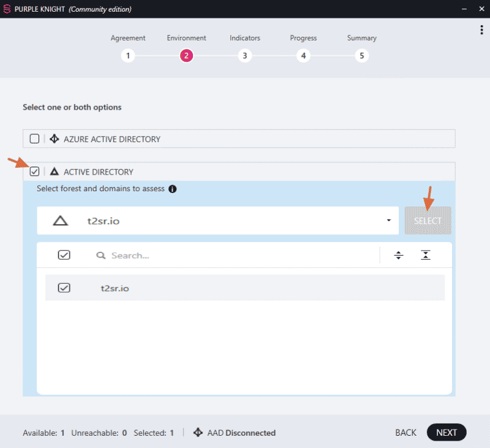490x448 pixels.
Task: Toggle the select-all domains checkbox
Action: pyautogui.click(x=64, y=255)
